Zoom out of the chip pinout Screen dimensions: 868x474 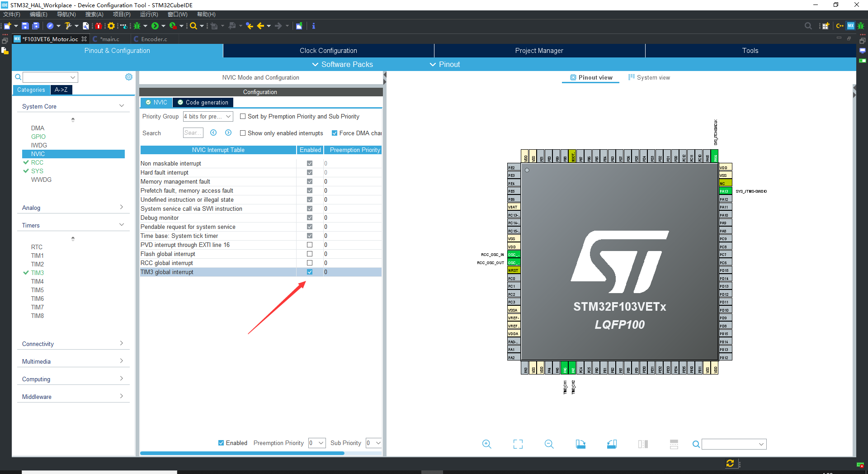tap(549, 444)
